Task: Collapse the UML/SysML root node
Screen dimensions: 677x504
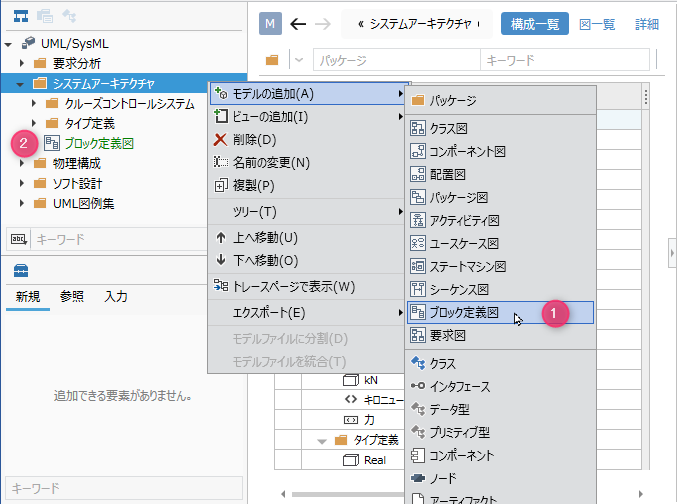Action: tap(8, 44)
